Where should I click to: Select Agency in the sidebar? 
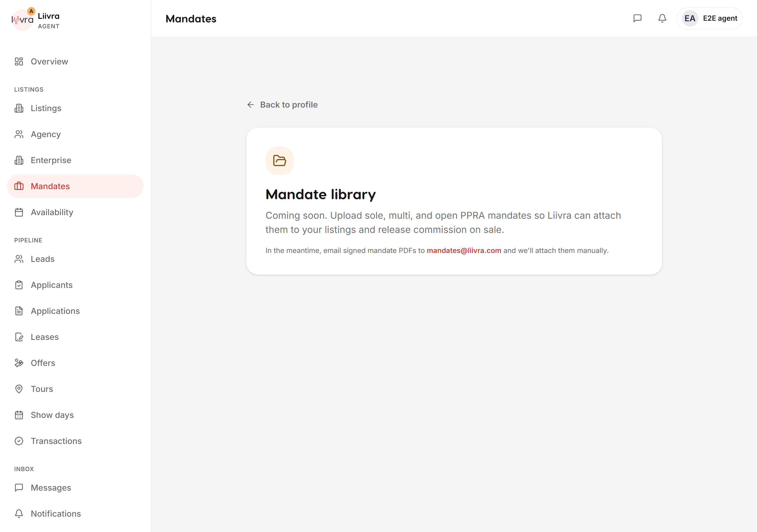click(75, 134)
